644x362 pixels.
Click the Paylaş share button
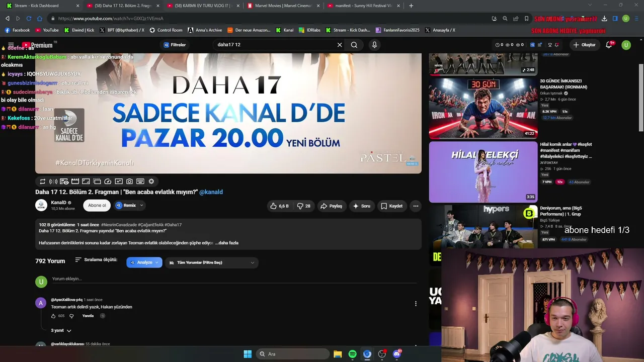click(332, 206)
